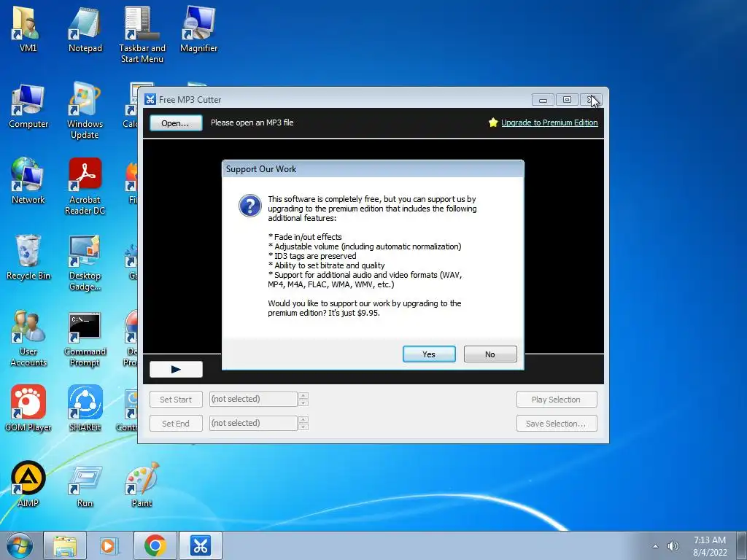Open Google Chrome from the taskbar
The width and height of the screenshot is (747, 560).
[155, 545]
